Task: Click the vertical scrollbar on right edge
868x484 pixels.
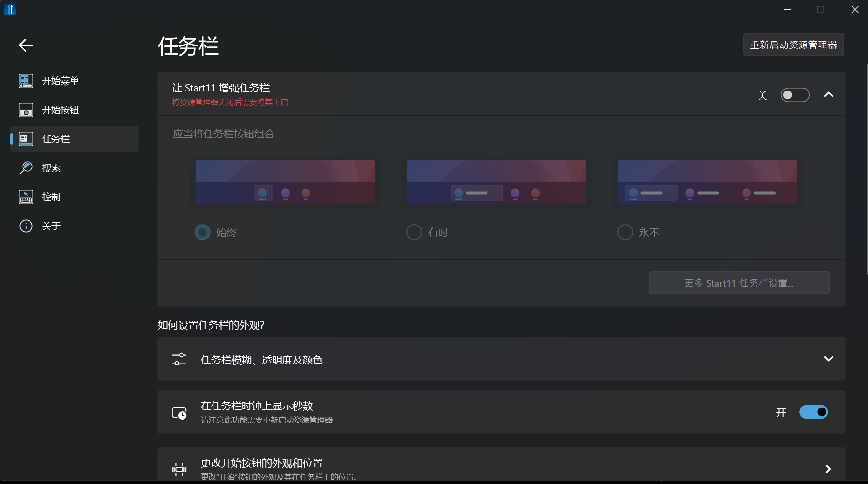Action: (x=866, y=169)
